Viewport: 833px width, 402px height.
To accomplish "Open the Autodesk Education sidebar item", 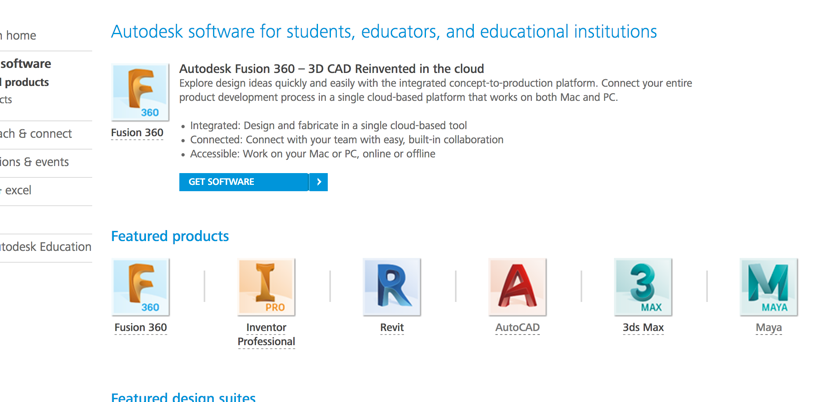I will (46, 247).
